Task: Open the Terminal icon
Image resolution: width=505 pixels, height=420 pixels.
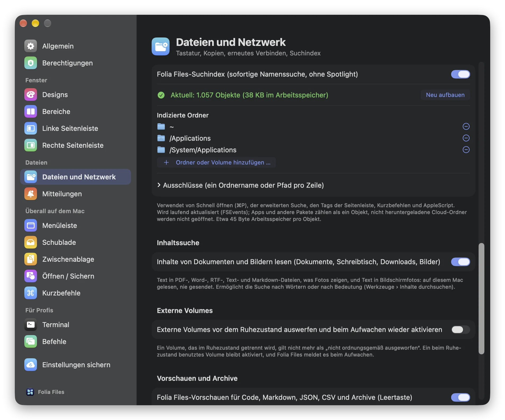Action: 31,325
